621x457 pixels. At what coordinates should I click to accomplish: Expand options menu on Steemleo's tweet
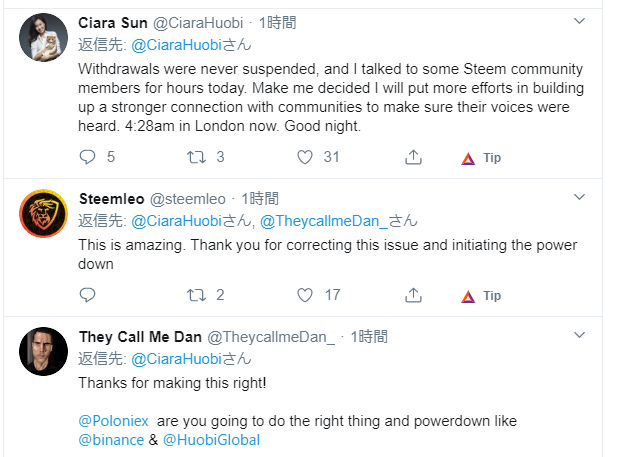579,198
